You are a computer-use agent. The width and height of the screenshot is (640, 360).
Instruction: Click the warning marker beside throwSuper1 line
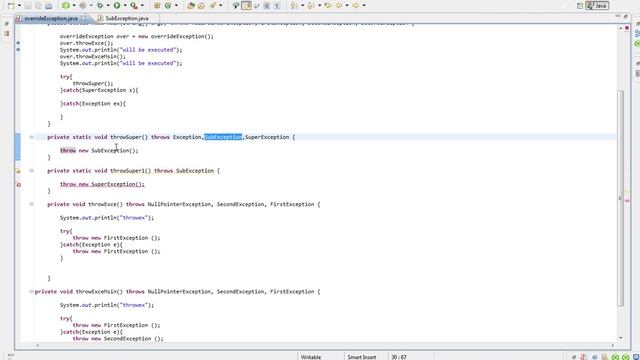point(18,171)
